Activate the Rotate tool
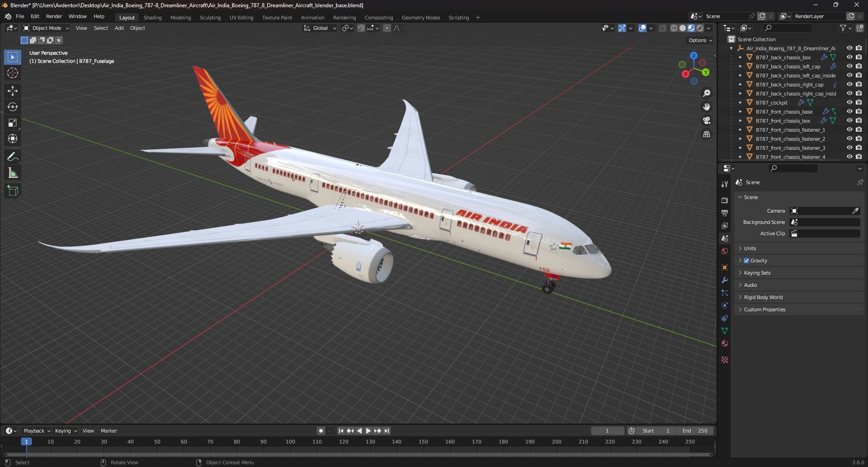The height and width of the screenshot is (467, 868). (13, 107)
